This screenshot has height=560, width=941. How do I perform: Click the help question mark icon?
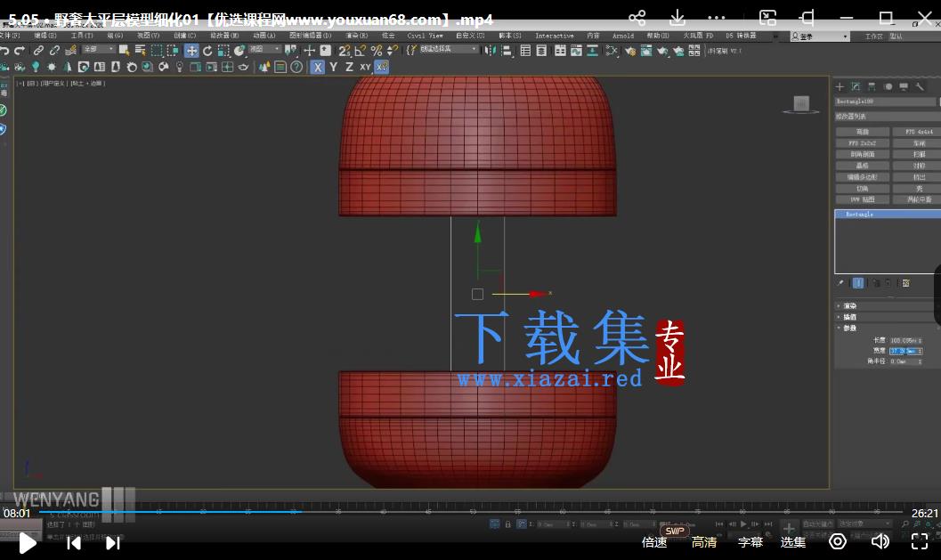tap(296, 68)
